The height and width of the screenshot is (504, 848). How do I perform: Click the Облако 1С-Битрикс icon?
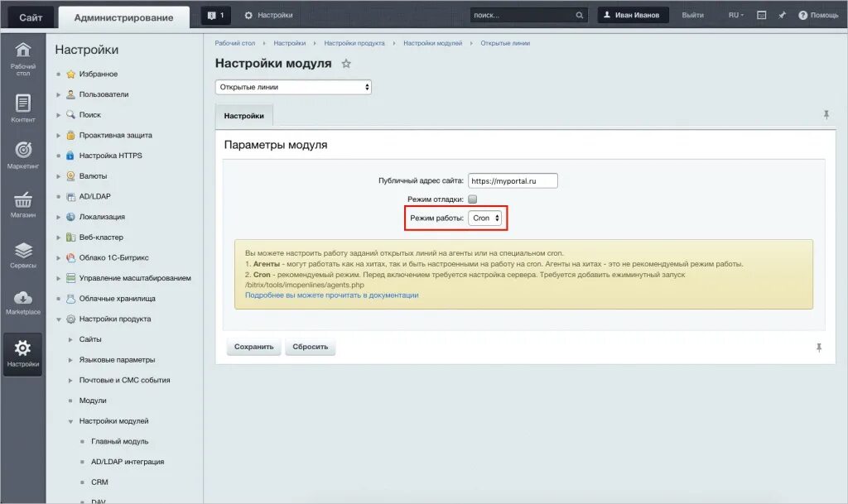coord(70,257)
